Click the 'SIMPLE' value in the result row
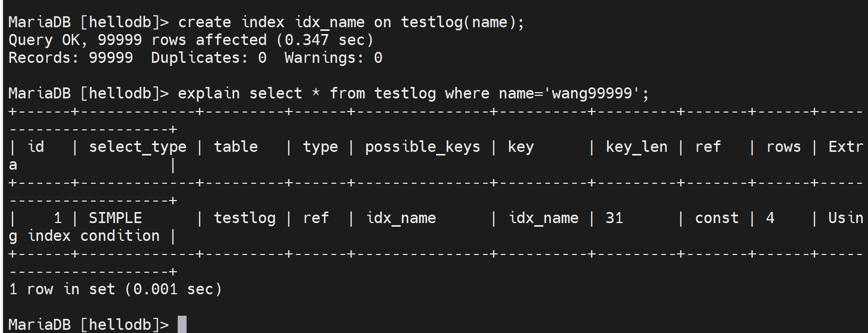 pyautogui.click(x=115, y=218)
